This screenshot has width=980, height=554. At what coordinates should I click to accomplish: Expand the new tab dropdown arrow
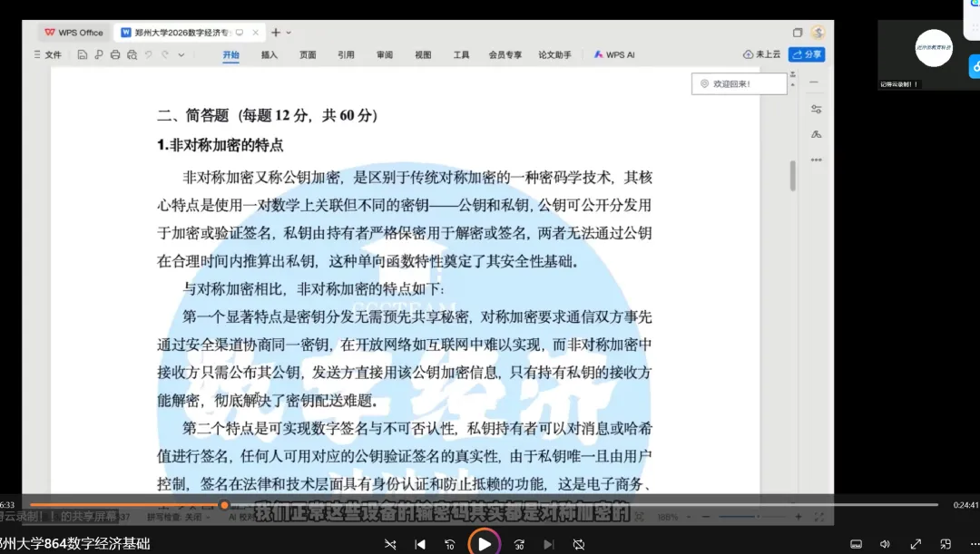tap(289, 33)
